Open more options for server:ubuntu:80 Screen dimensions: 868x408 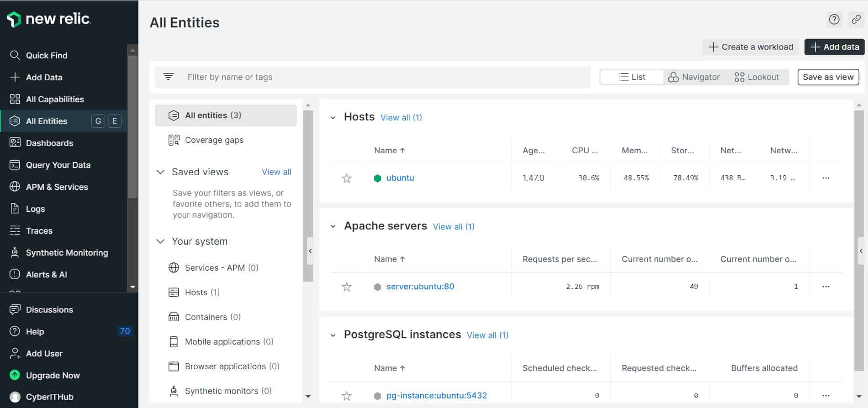click(x=826, y=287)
